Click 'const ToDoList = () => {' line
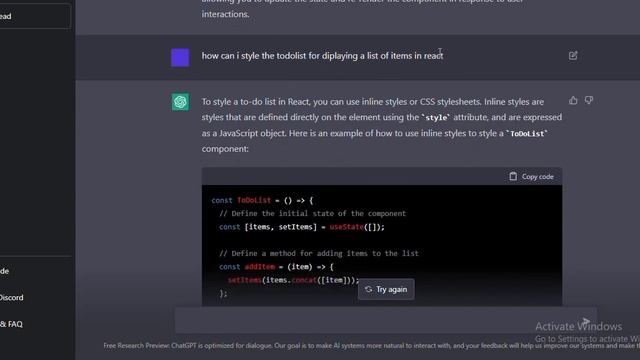The height and width of the screenshot is (360, 640). (x=262, y=200)
